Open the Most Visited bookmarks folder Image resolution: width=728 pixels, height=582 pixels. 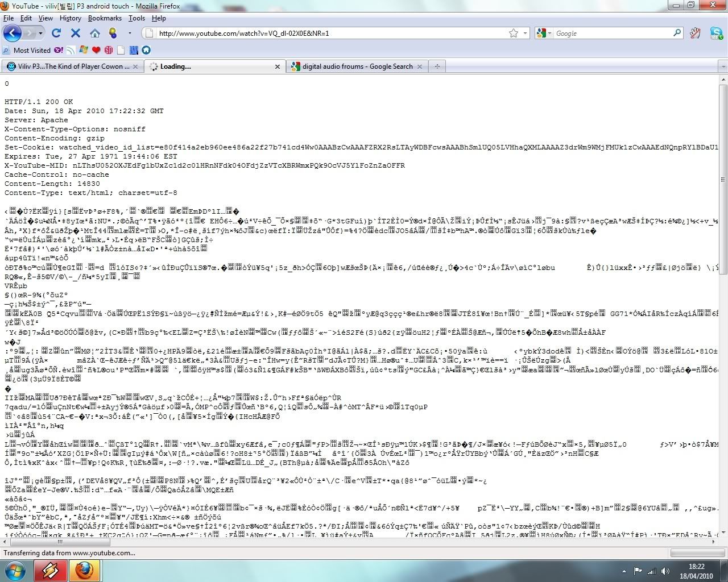click(x=27, y=50)
